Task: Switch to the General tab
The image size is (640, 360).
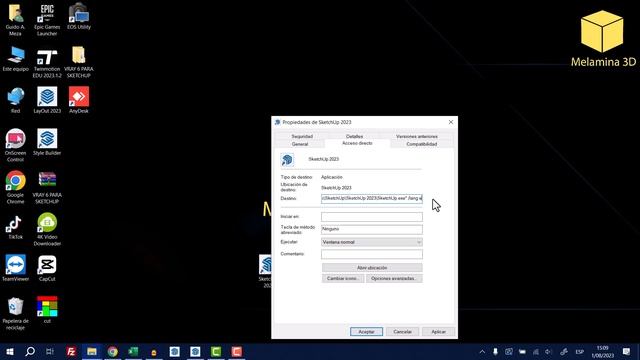Action: coord(300,144)
